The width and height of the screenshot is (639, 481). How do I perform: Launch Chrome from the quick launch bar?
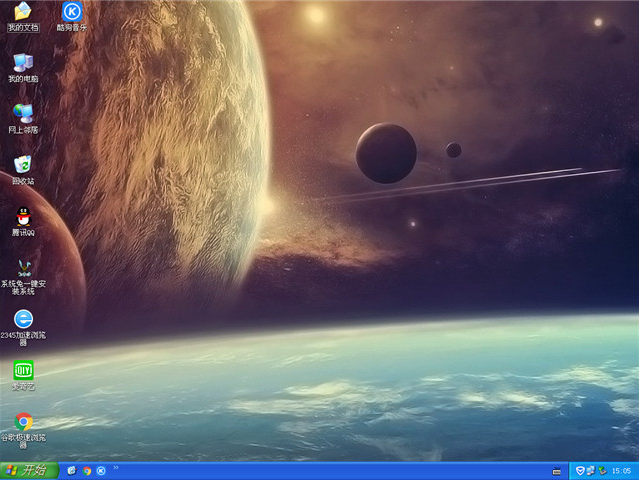[x=87, y=471]
